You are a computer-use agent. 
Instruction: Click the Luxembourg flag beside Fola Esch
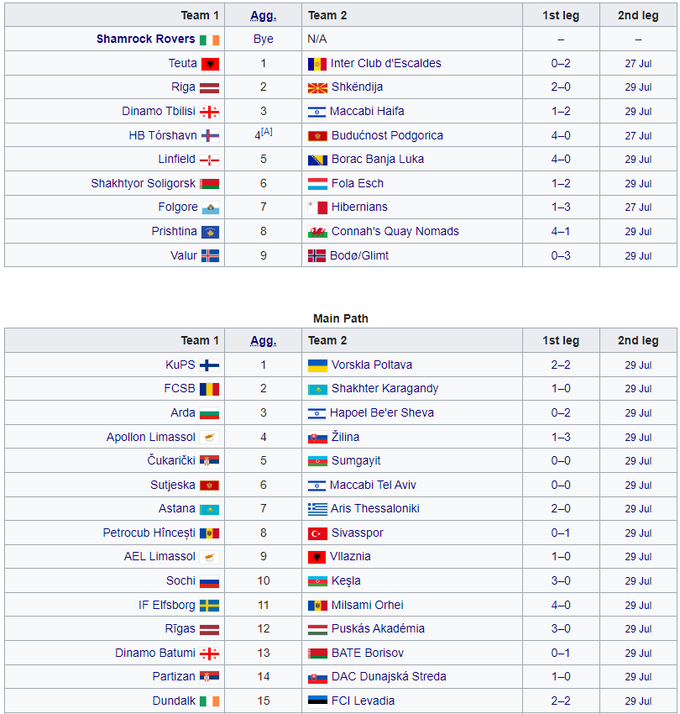pos(317,183)
